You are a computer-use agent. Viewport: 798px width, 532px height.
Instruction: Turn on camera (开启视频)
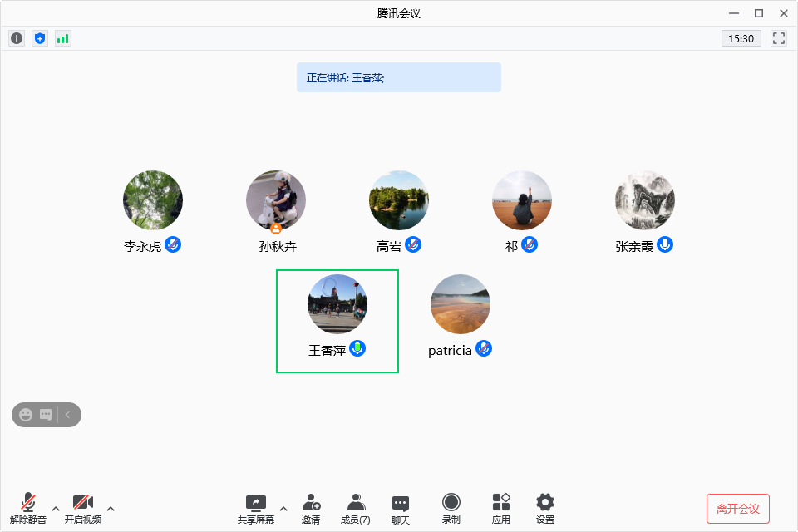[x=82, y=507]
